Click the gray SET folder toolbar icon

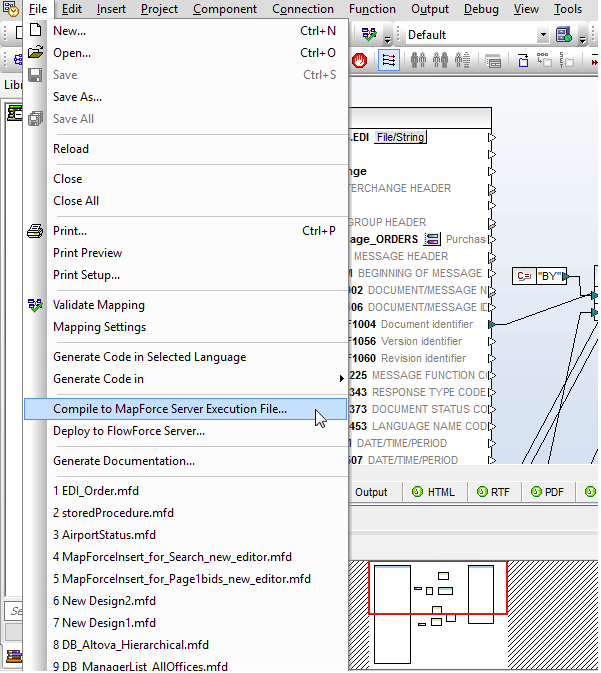567,61
